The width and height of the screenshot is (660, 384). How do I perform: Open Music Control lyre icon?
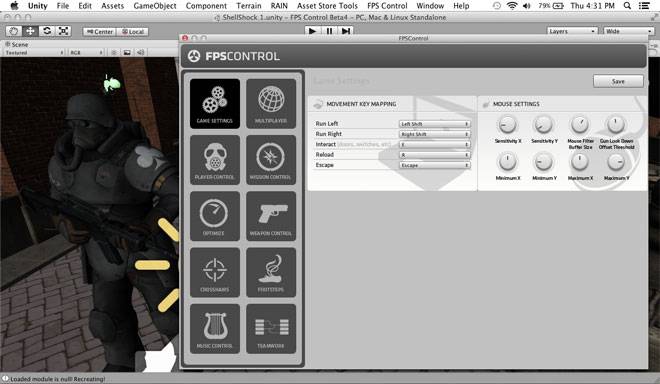coord(215,329)
